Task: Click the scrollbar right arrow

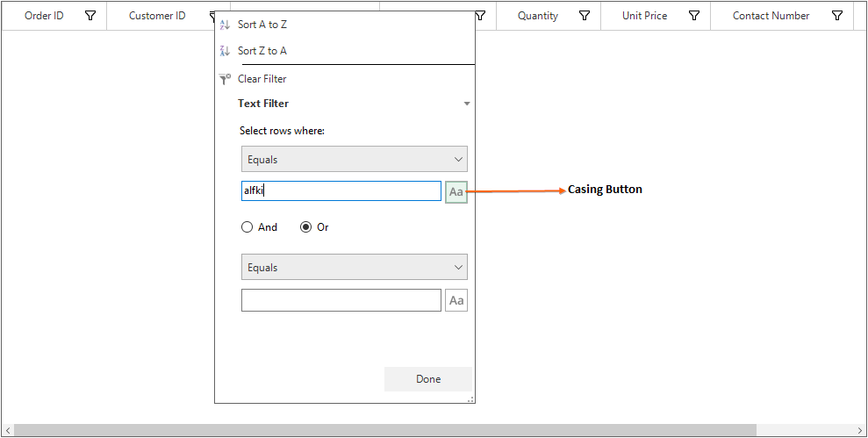Action: 860,430
